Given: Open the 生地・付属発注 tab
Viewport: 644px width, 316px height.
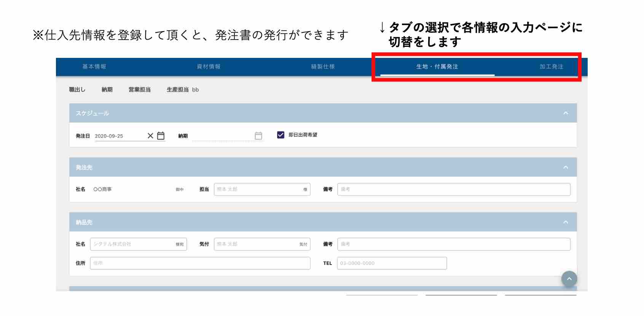Looking at the screenshot, I should pyautogui.click(x=437, y=67).
